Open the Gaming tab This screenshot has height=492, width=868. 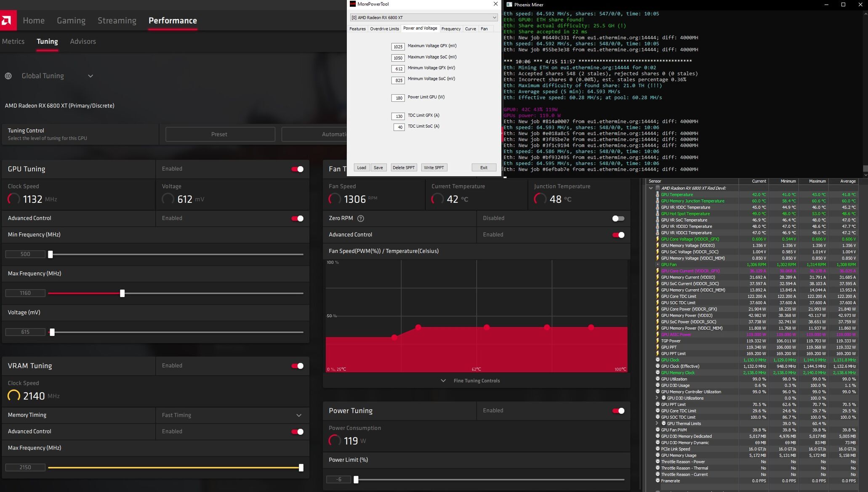point(71,21)
